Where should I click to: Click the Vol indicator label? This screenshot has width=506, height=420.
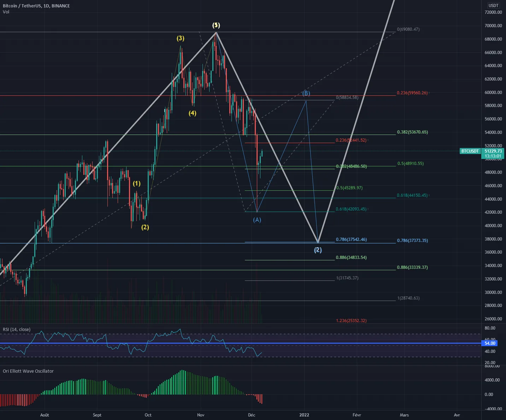coord(6,12)
